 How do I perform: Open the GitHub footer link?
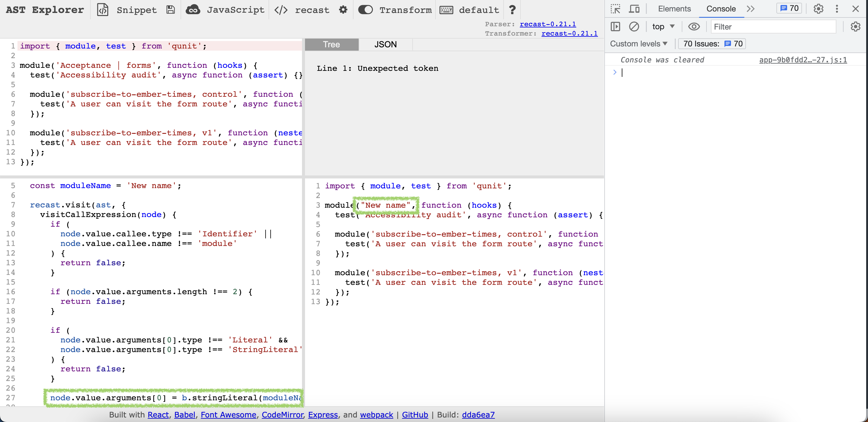pyautogui.click(x=415, y=414)
